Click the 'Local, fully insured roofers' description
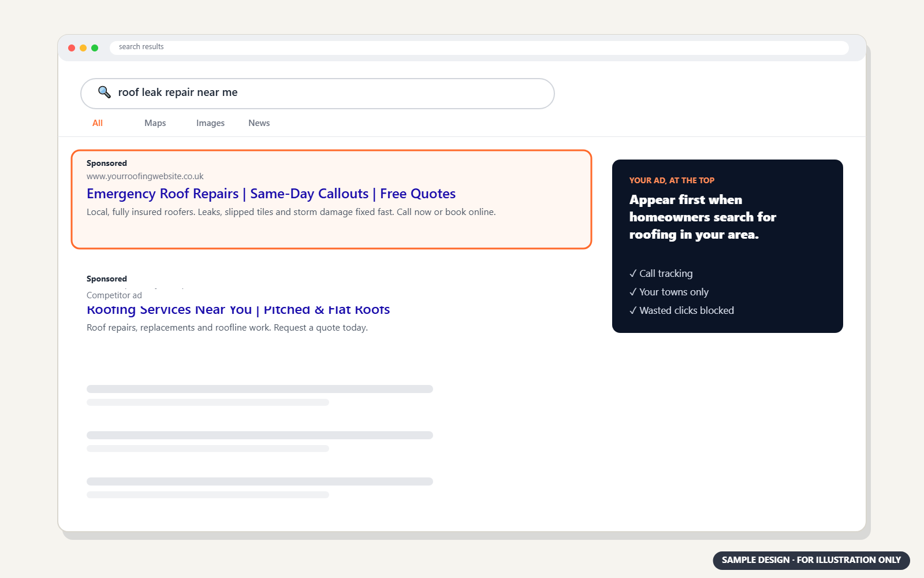This screenshot has height=578, width=924. tap(291, 212)
